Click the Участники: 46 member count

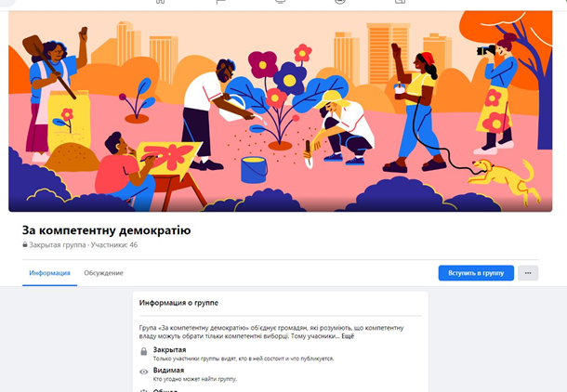[114, 244]
